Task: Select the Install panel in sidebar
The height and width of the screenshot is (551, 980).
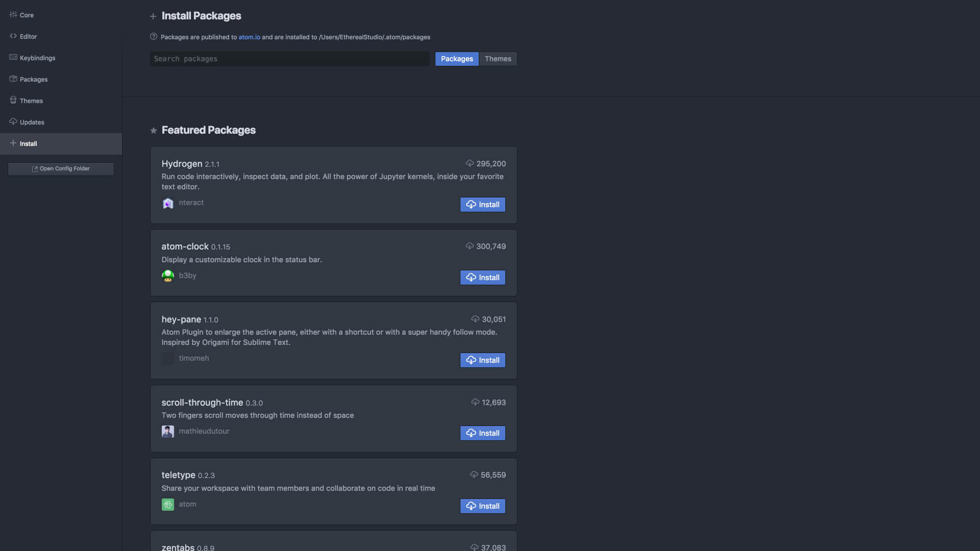Action: coord(61,144)
